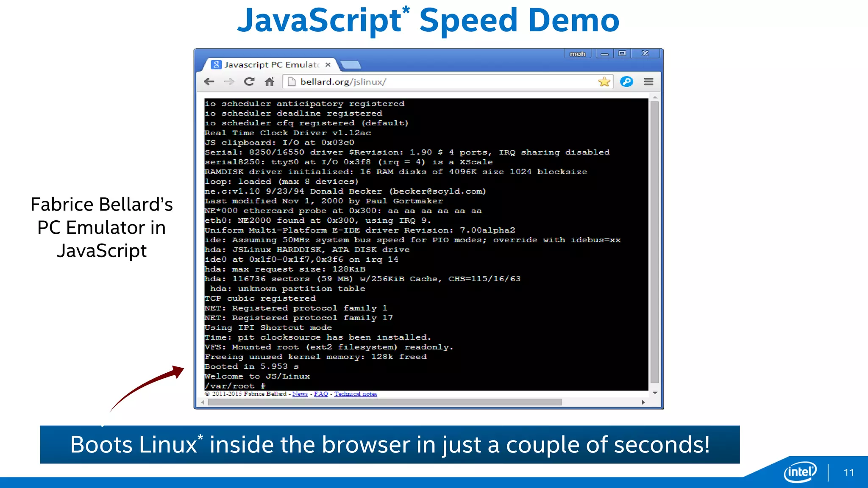Click the vertical scrollbar up arrow
The width and height of the screenshot is (868, 488).
[x=655, y=97]
